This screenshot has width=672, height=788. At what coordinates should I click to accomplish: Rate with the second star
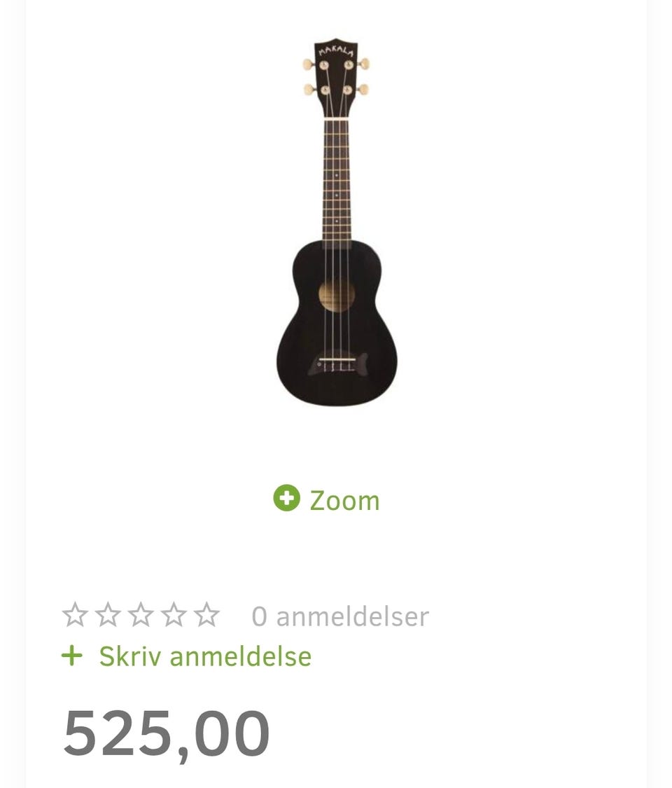[108, 615]
